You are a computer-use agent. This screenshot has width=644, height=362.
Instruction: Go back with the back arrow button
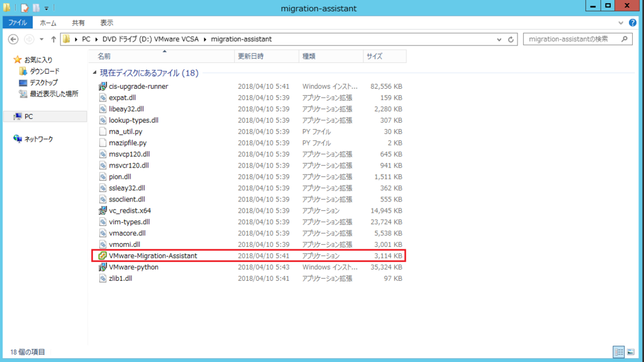(x=13, y=39)
